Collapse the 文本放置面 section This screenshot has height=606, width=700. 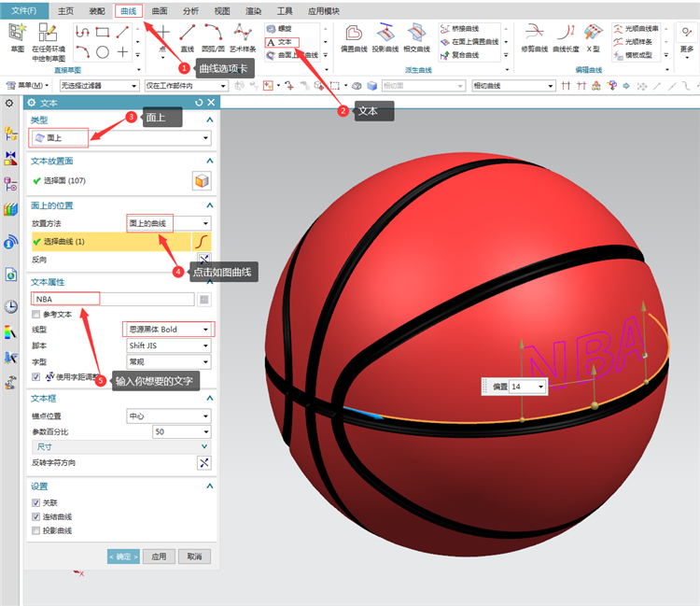click(x=209, y=161)
